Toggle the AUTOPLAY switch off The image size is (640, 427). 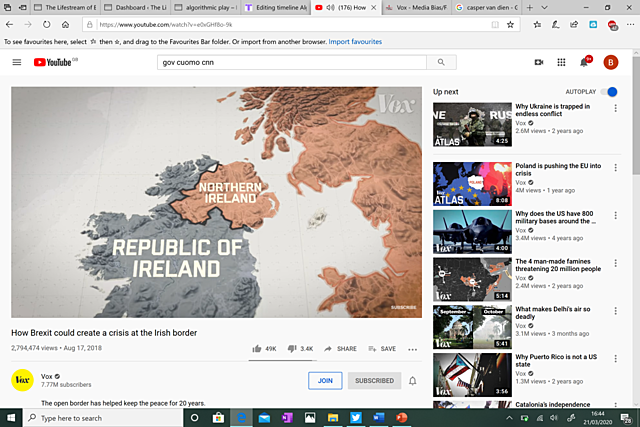(609, 92)
